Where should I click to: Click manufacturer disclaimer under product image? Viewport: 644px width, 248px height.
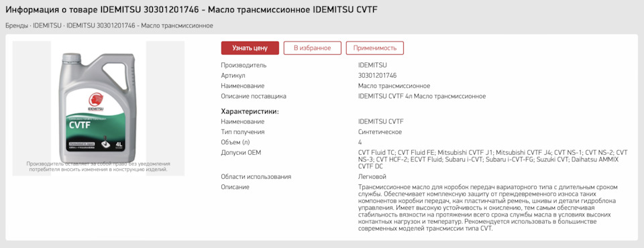tap(98, 166)
